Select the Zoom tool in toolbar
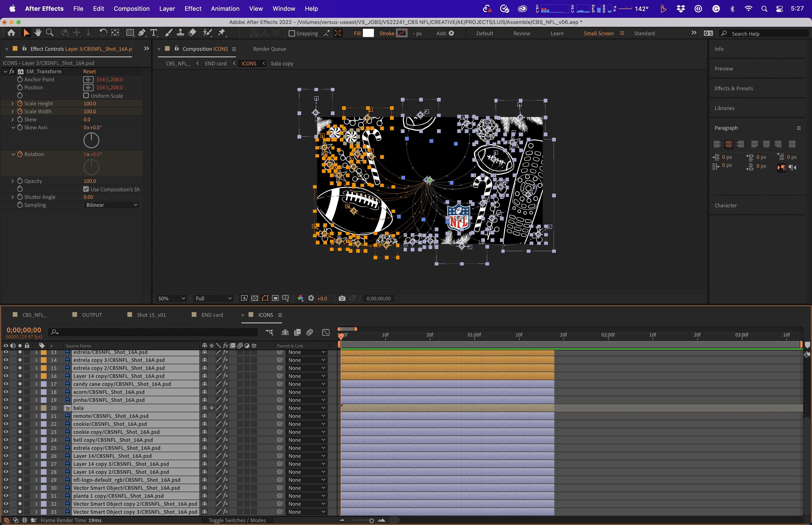The width and height of the screenshot is (812, 525). (50, 33)
